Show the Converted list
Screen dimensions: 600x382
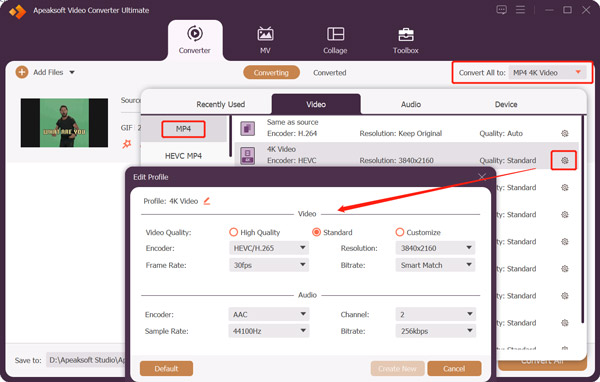point(329,73)
